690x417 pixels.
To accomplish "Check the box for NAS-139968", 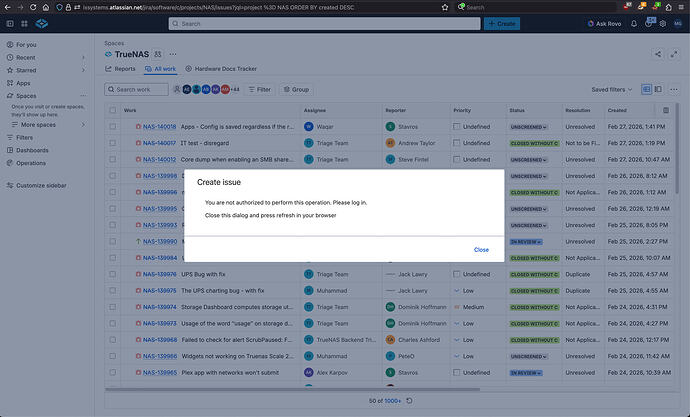I will pyautogui.click(x=113, y=340).
